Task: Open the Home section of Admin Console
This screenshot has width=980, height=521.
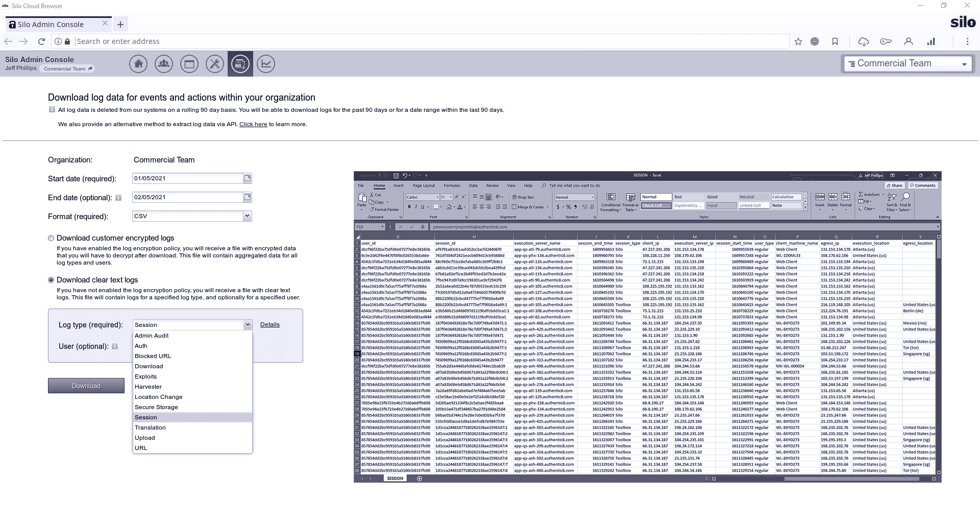Action: [138, 64]
